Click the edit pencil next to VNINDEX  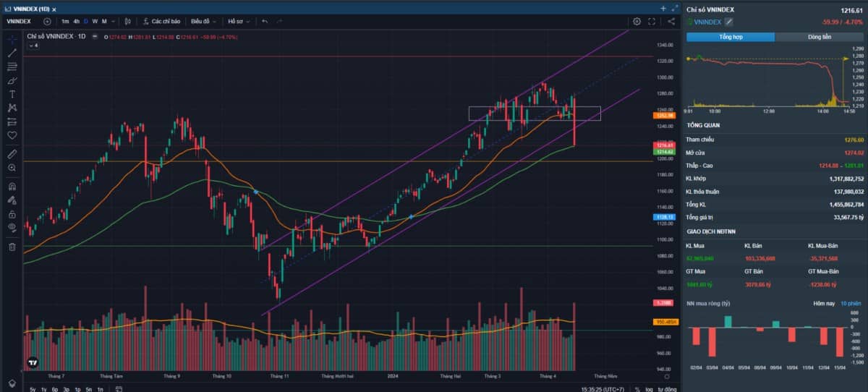[x=728, y=22]
